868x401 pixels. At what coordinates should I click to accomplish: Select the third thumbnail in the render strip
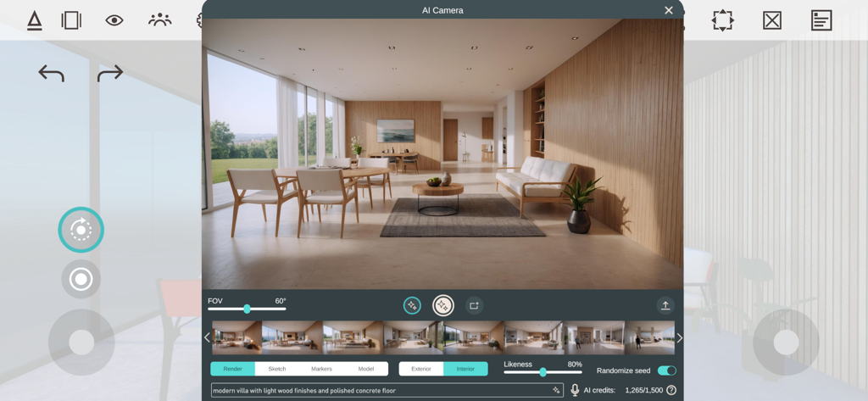click(x=353, y=337)
